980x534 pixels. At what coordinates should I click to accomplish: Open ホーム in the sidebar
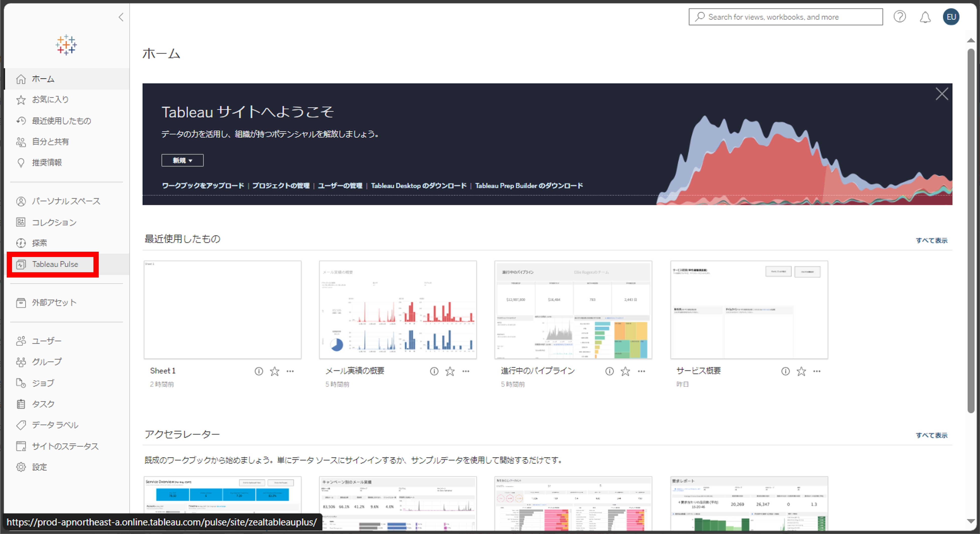point(67,79)
